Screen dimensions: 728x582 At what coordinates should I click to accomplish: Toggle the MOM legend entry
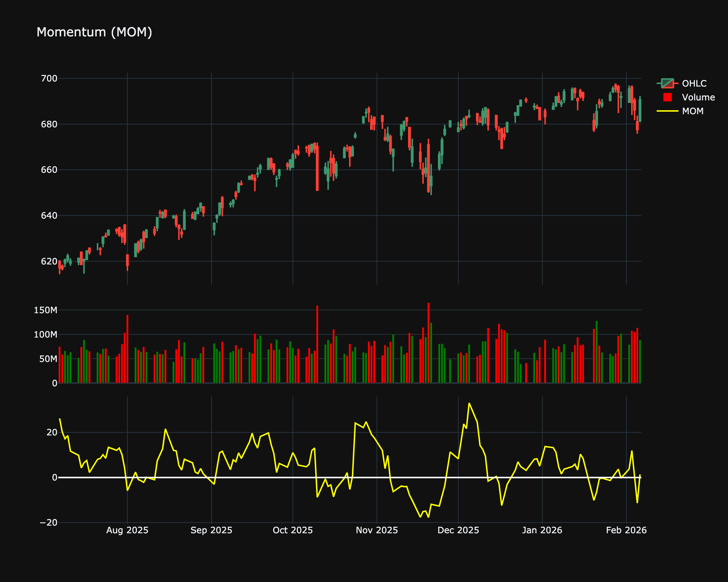[692, 111]
